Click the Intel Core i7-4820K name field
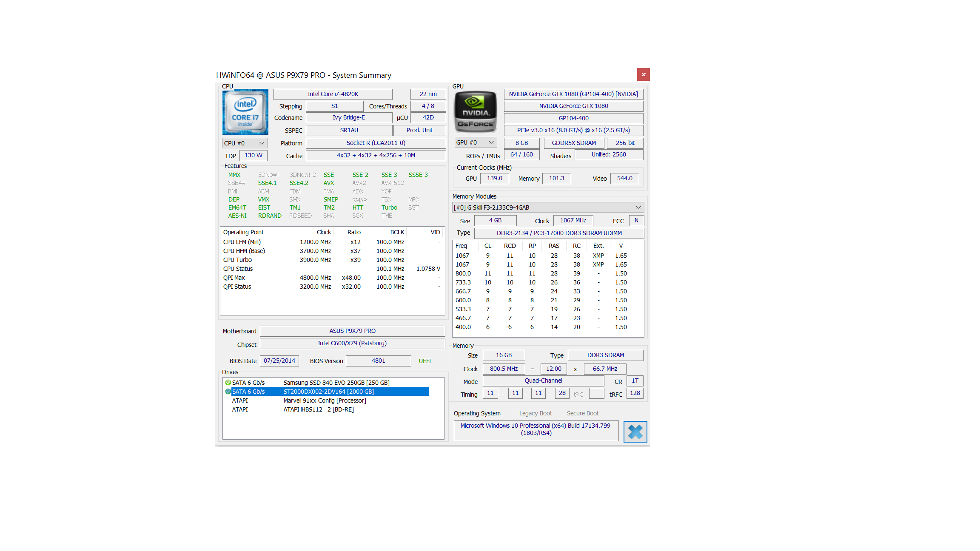This screenshot has height=551, width=980. click(x=333, y=94)
